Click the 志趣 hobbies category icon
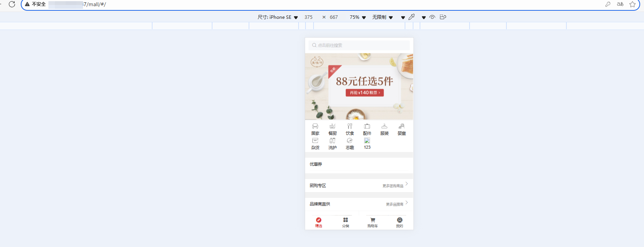This screenshot has width=644, height=247. click(350, 141)
